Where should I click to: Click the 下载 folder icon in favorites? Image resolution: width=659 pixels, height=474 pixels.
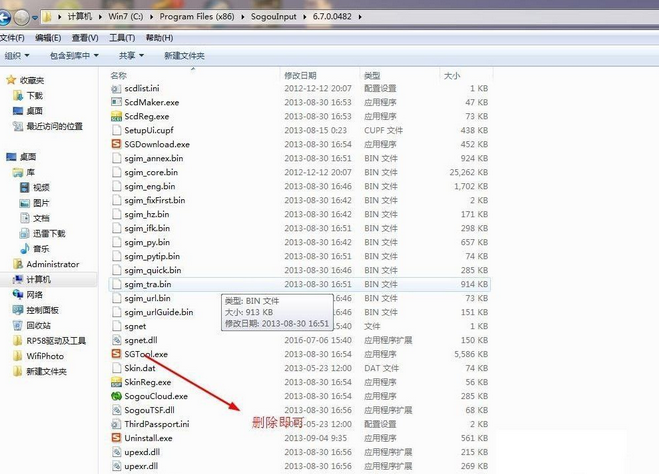point(18,95)
